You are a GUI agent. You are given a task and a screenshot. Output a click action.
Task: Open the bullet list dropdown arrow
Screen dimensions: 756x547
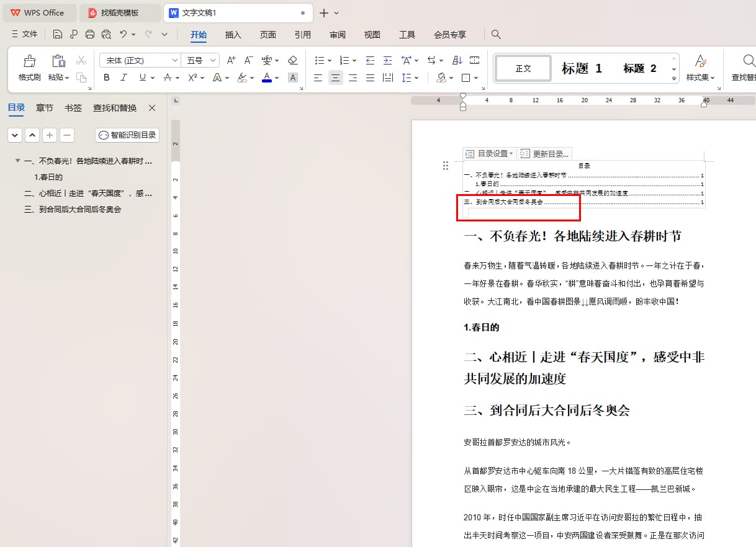(x=329, y=60)
